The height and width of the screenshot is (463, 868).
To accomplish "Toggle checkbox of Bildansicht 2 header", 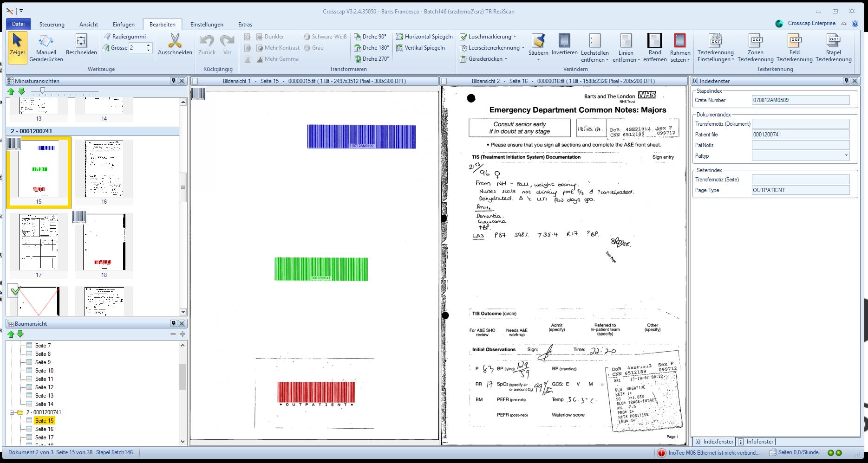I will click(x=444, y=81).
